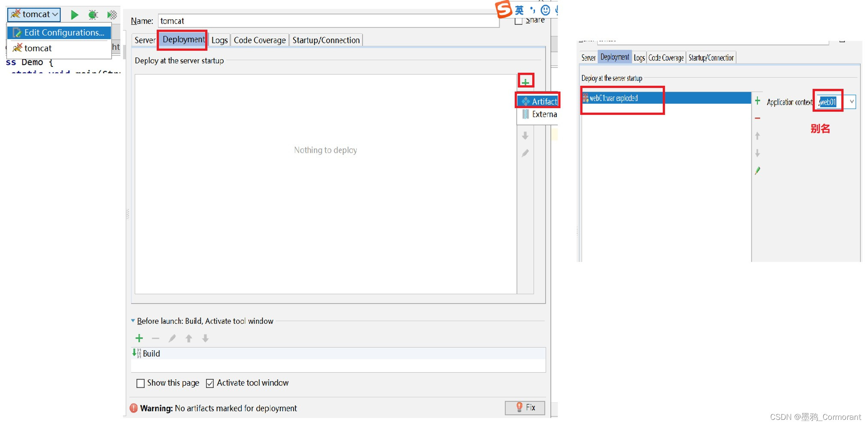Click the Server tab in the right screenshot
868x425 pixels.
(588, 58)
